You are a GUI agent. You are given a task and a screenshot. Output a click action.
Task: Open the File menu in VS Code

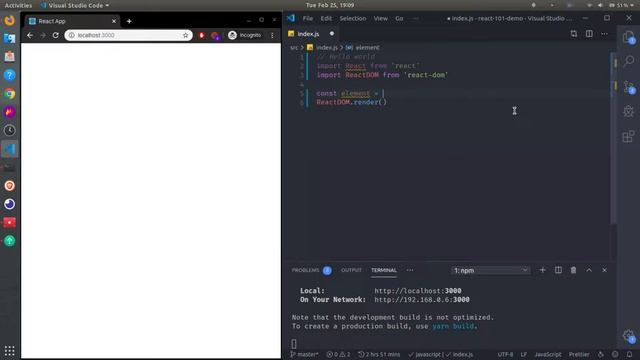(308, 18)
